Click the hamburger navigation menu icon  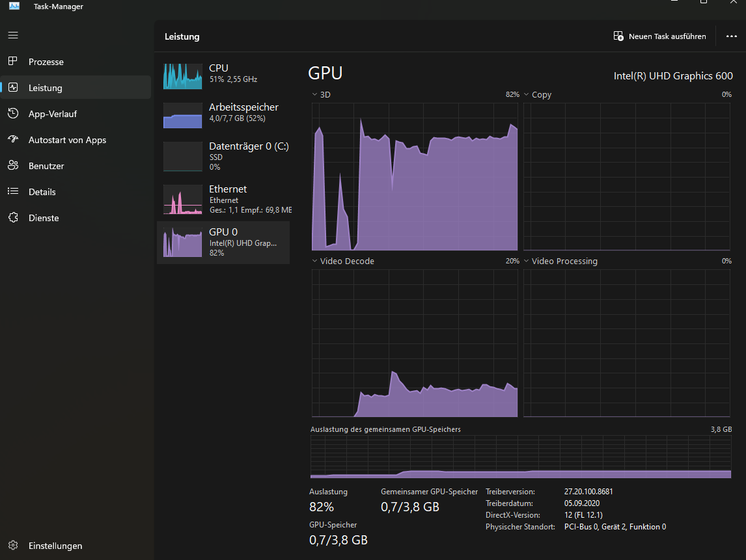click(x=13, y=35)
